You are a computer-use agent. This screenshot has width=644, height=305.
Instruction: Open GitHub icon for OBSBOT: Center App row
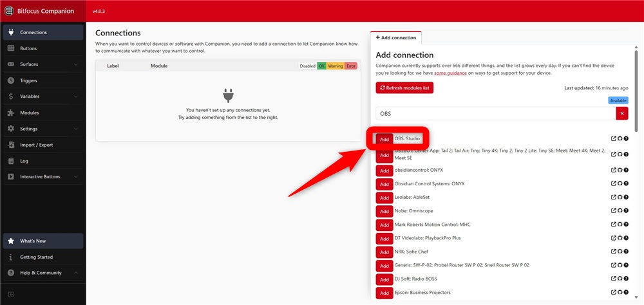(x=620, y=154)
